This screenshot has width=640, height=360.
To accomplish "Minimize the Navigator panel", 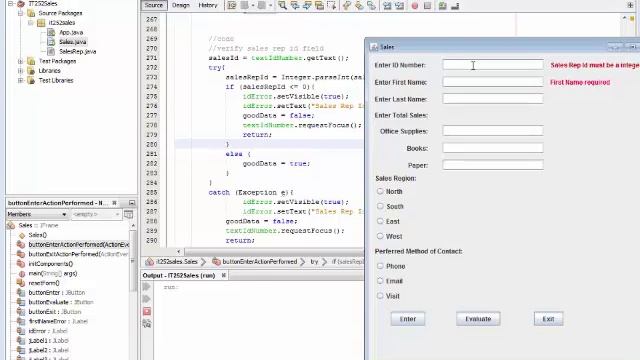I will tap(132, 203).
